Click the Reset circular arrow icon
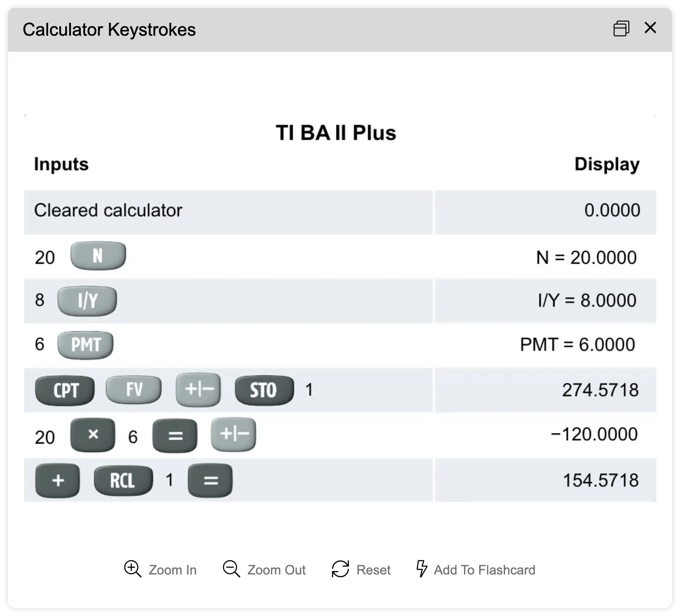Screen dimensions: 680x616 coord(340,569)
